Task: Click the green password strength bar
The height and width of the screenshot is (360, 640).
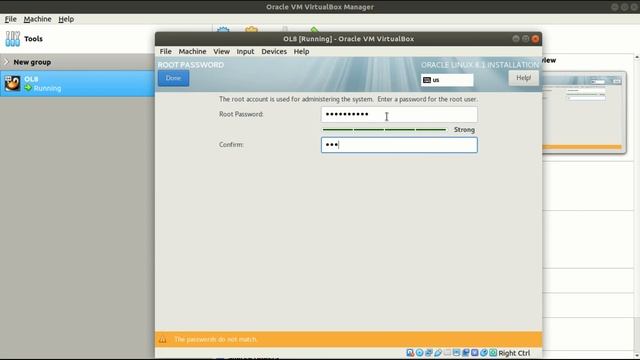Action: tap(384, 130)
